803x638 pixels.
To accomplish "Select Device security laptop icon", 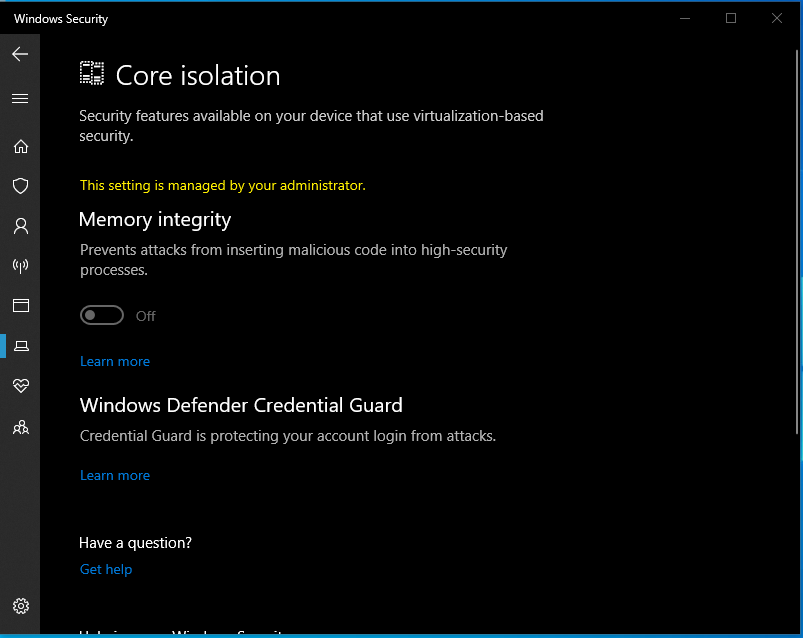I will pyautogui.click(x=20, y=346).
